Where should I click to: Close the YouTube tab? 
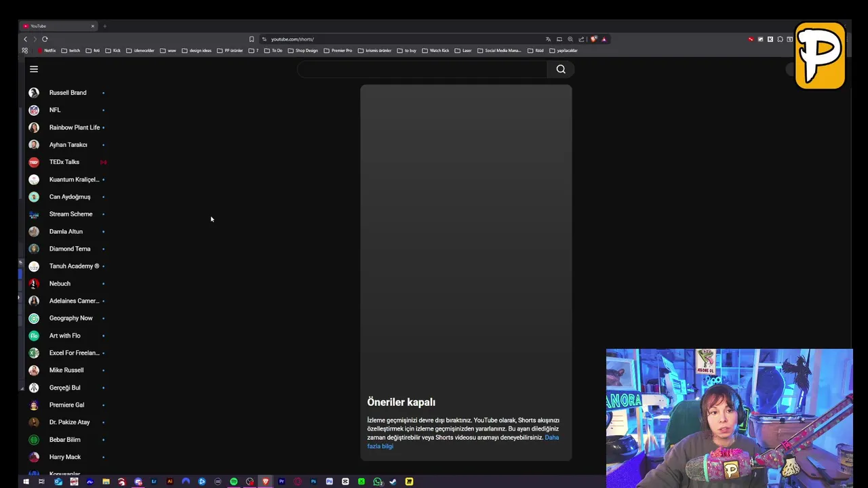pyautogui.click(x=93, y=26)
